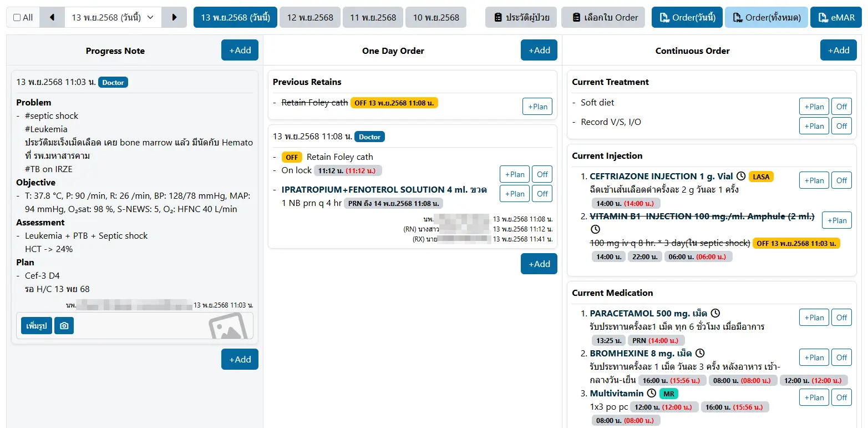Viewport: 868px width, 428px height.
Task: Add a new Continuous Order
Action: coord(838,51)
